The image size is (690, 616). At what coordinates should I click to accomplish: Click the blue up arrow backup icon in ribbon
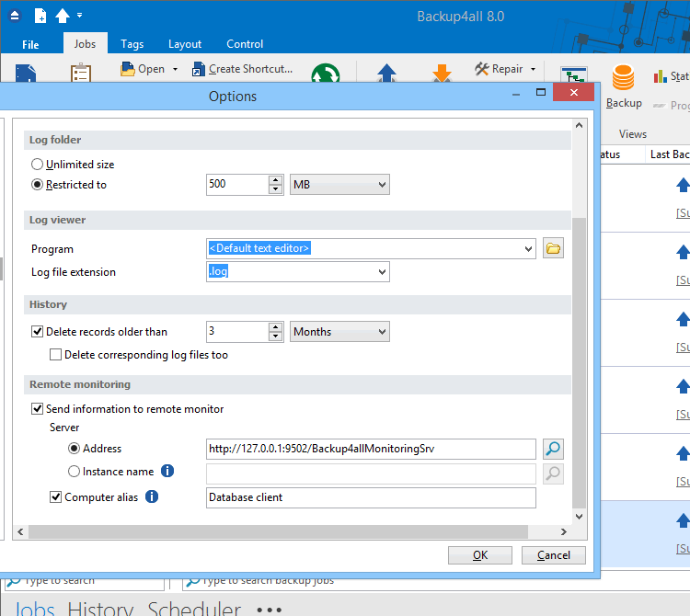(386, 73)
